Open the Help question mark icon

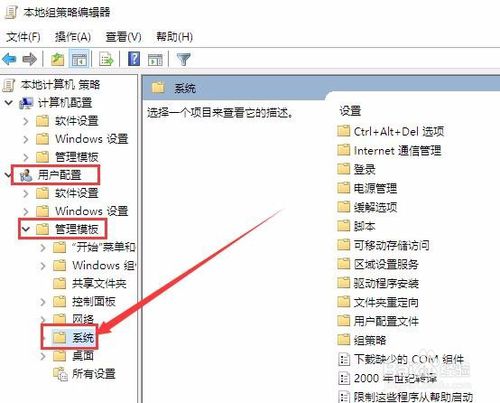coord(134,59)
